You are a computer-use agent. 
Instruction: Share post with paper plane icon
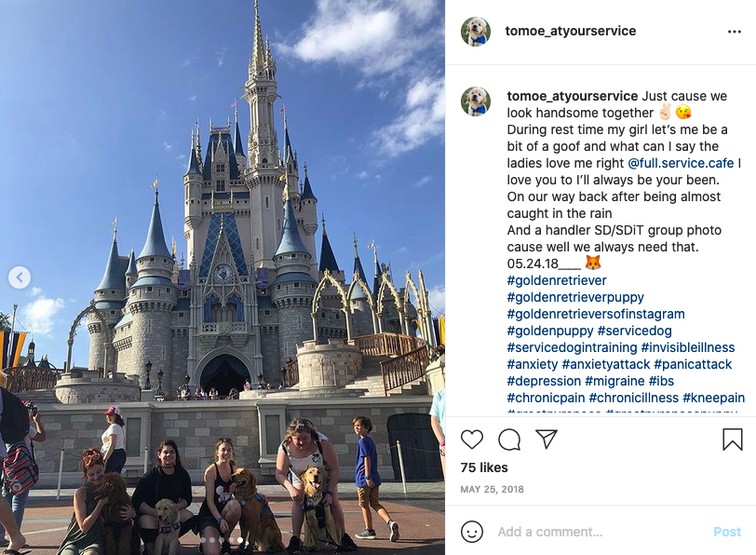tap(547, 440)
